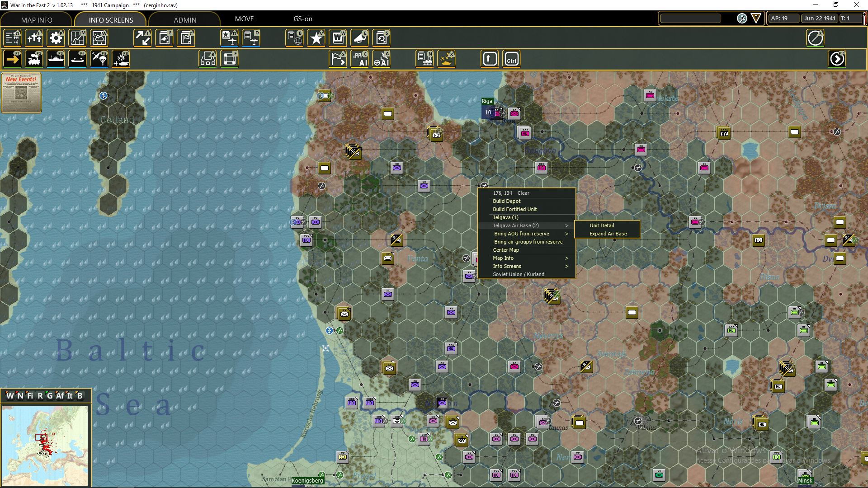Select the Amphibious transport ship icon (F4)
This screenshot has width=868, height=488.
[x=78, y=59]
